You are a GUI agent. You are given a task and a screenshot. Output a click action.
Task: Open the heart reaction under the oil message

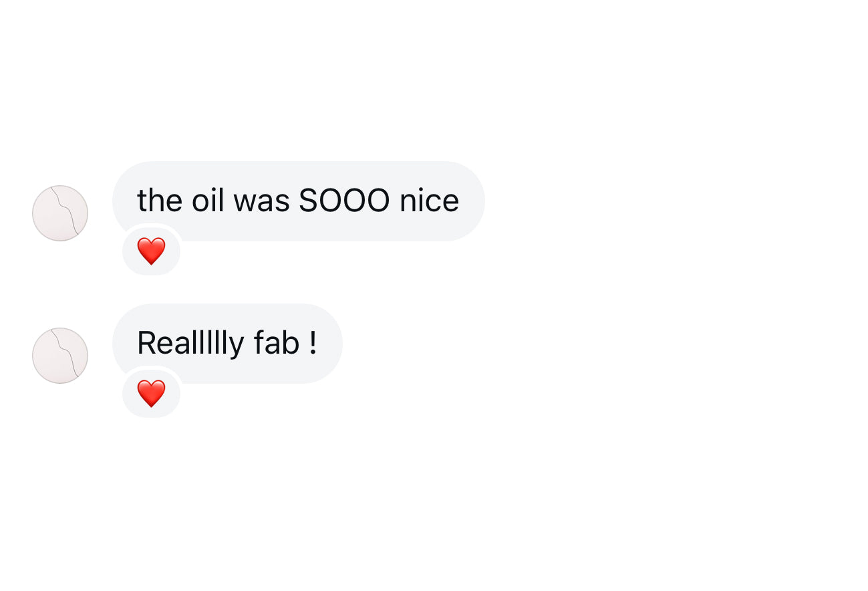point(151,251)
